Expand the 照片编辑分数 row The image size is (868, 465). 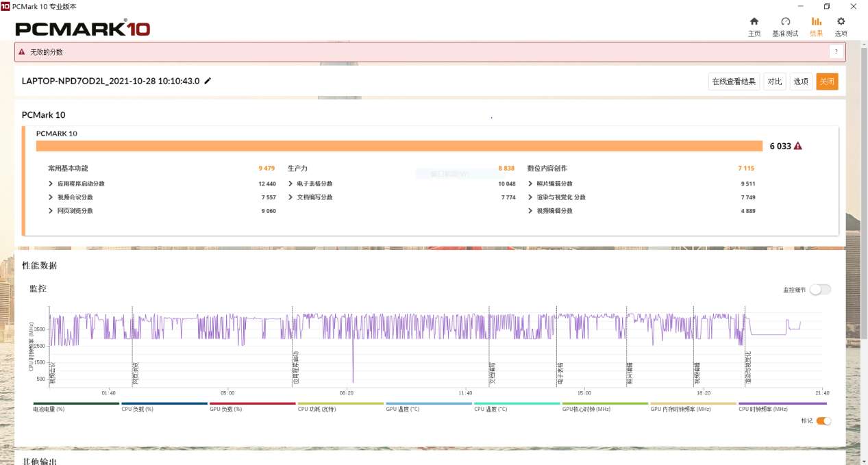click(x=531, y=184)
